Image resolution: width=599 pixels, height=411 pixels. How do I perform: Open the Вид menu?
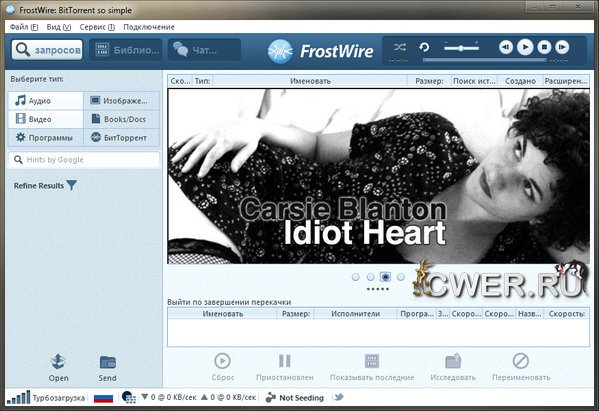pyautogui.click(x=58, y=27)
